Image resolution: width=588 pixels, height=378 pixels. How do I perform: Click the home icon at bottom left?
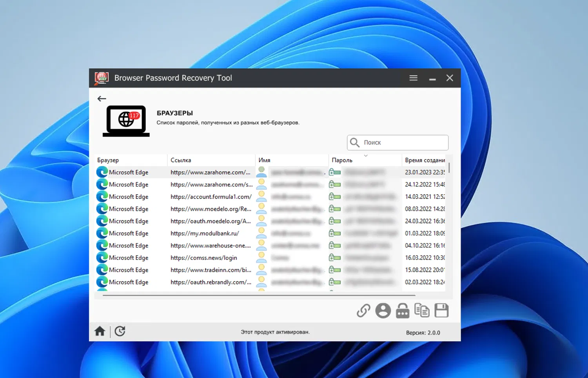point(100,331)
